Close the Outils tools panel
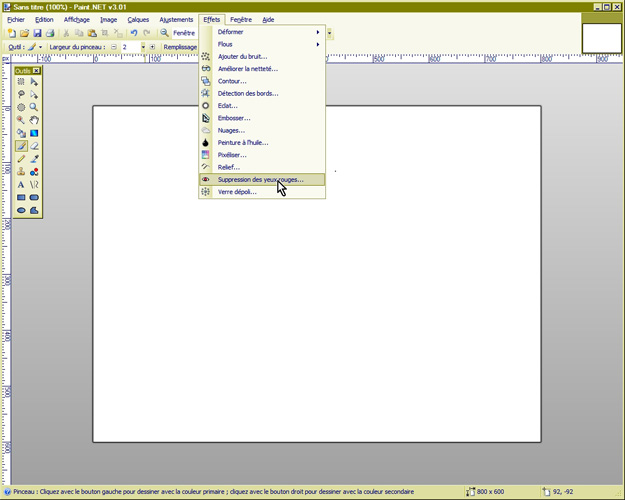Viewport: 625px width, 500px height. tap(36, 71)
